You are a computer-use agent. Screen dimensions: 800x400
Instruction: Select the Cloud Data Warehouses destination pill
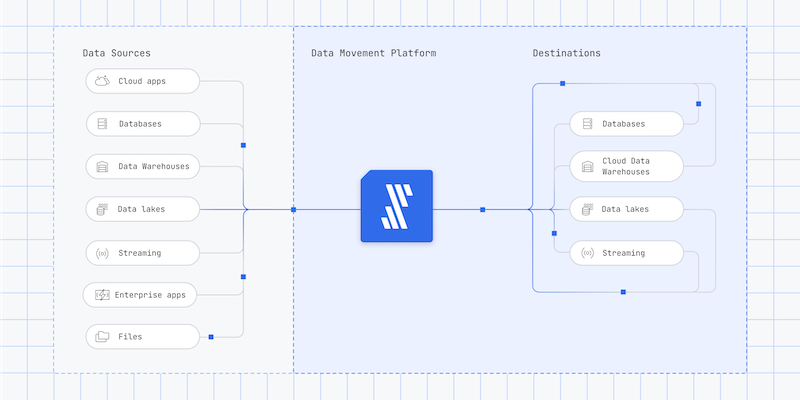[x=627, y=166]
